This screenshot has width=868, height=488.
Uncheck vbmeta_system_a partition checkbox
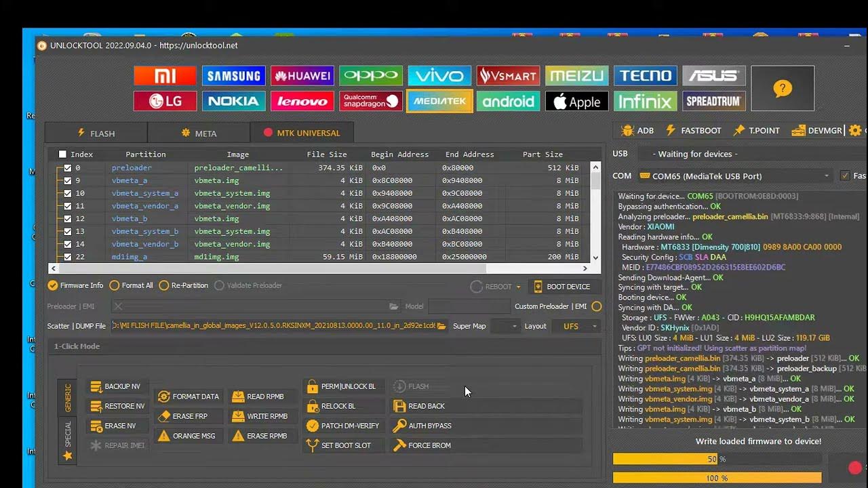point(67,193)
